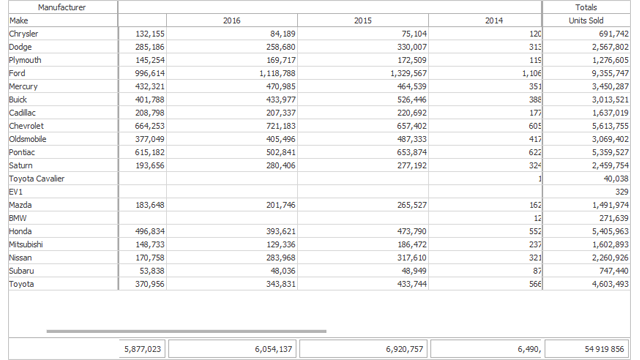Select the EV1 row
The width and height of the screenshot is (640, 360).
click(x=319, y=192)
